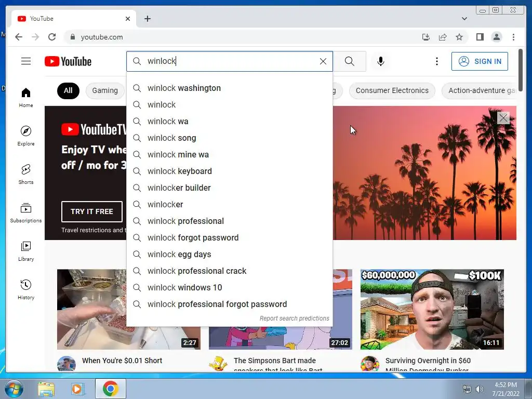
Task: Expand the tab search dropdown arrow
Action: tap(464, 19)
